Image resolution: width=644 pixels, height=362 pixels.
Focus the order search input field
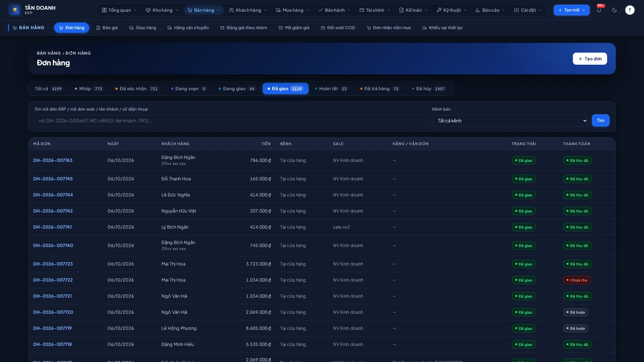[231, 121]
